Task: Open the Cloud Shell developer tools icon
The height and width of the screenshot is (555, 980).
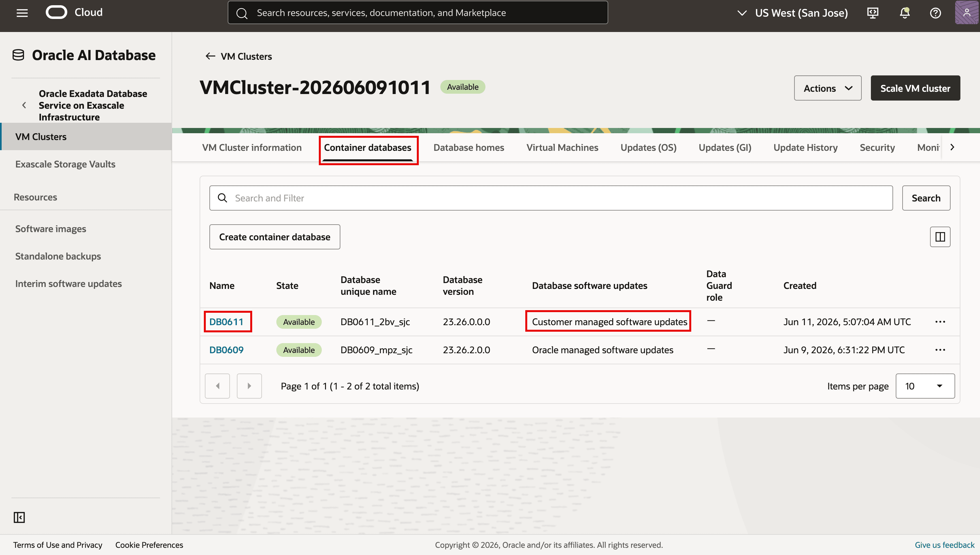Action: coord(873,13)
